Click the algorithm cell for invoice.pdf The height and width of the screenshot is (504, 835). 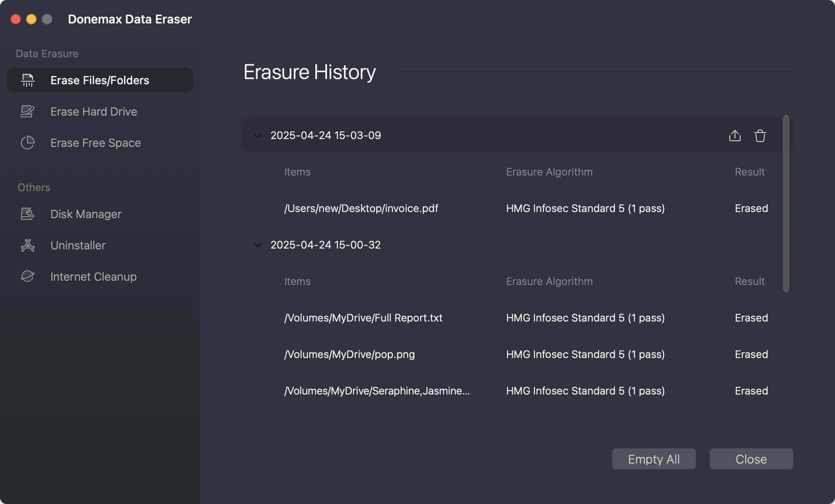(x=585, y=209)
